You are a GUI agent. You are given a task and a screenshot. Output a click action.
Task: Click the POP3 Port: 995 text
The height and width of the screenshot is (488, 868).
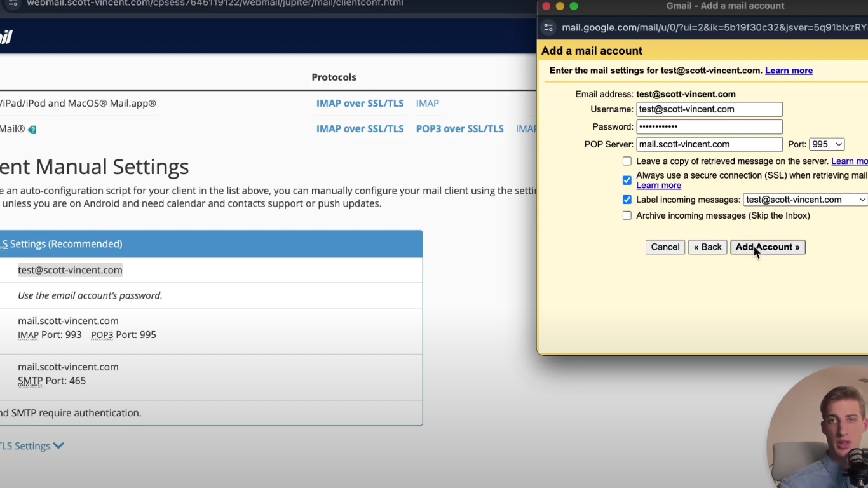pyautogui.click(x=123, y=335)
